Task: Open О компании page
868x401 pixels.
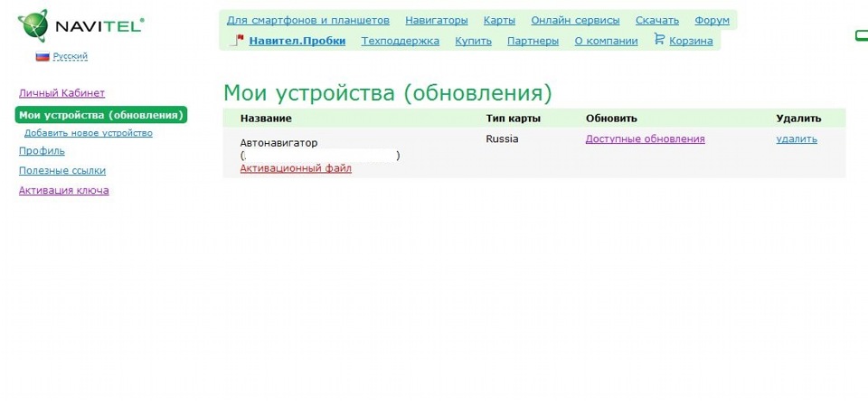Action: pos(606,41)
